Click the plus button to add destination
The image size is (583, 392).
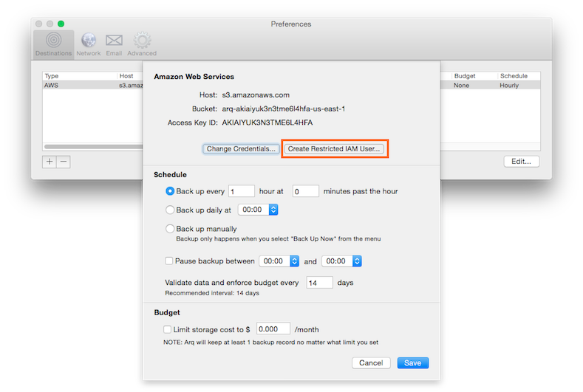pos(50,162)
